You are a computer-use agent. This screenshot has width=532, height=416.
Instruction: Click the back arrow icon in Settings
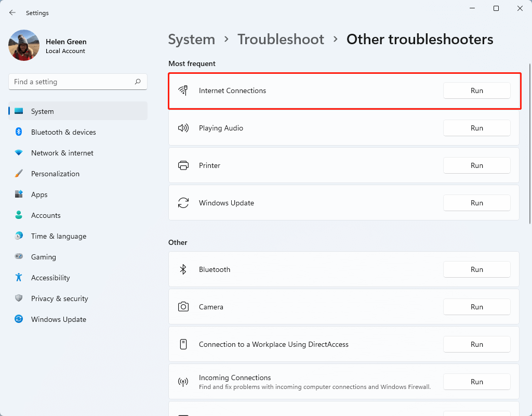[x=12, y=12]
